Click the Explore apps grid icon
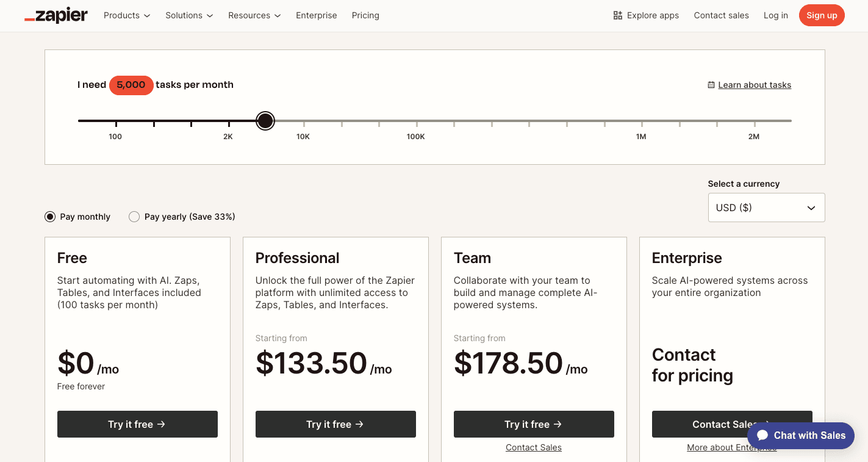 [617, 15]
